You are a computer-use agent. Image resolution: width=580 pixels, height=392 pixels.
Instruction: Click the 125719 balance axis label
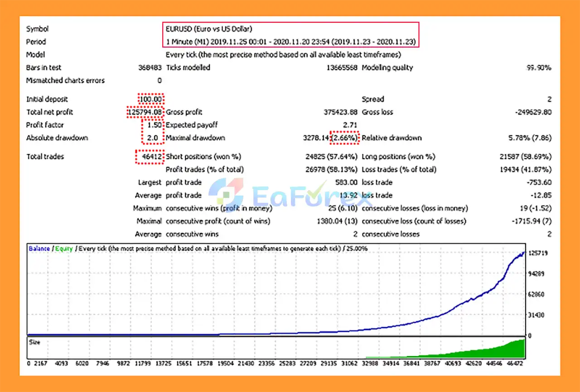click(538, 253)
